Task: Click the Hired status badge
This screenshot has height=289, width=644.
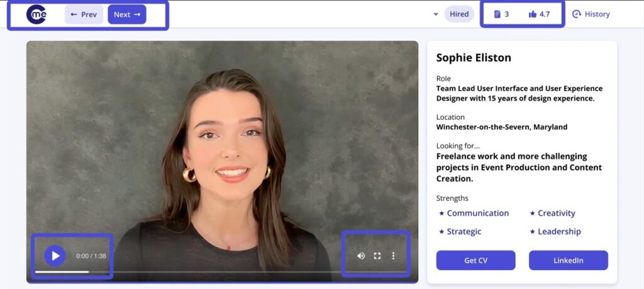Action: (459, 14)
